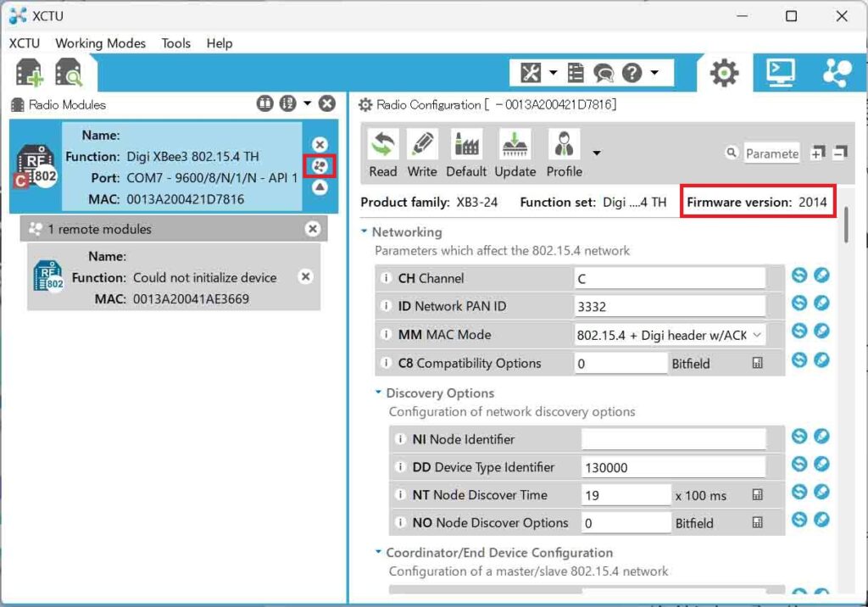Remove the COM7 local radio module
The width and height of the screenshot is (868, 607).
click(320, 145)
